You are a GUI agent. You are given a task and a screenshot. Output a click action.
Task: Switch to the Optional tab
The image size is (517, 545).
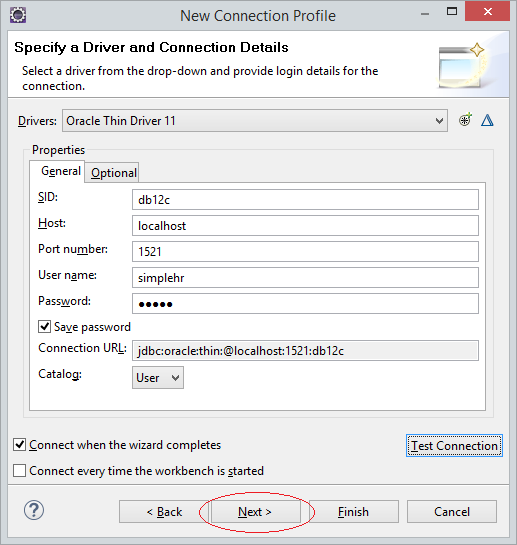pos(113,173)
